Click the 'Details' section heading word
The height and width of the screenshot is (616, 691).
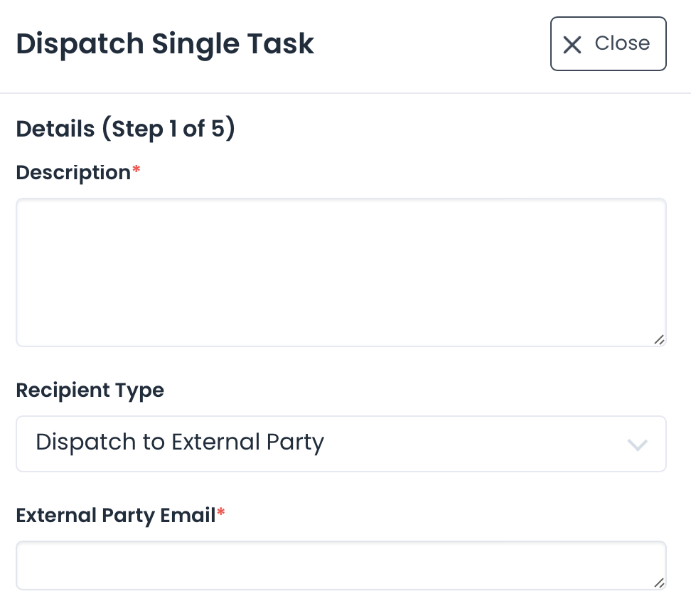pos(55,129)
